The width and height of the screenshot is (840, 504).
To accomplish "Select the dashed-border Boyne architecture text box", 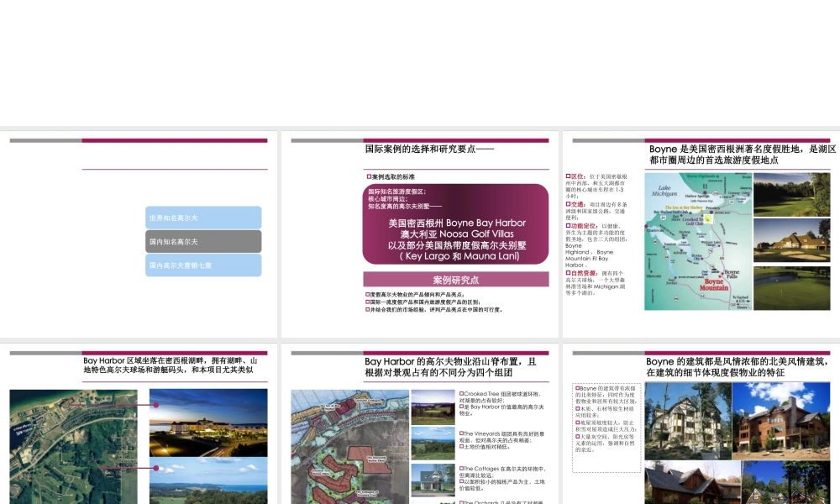I will pyautogui.click(x=606, y=428).
